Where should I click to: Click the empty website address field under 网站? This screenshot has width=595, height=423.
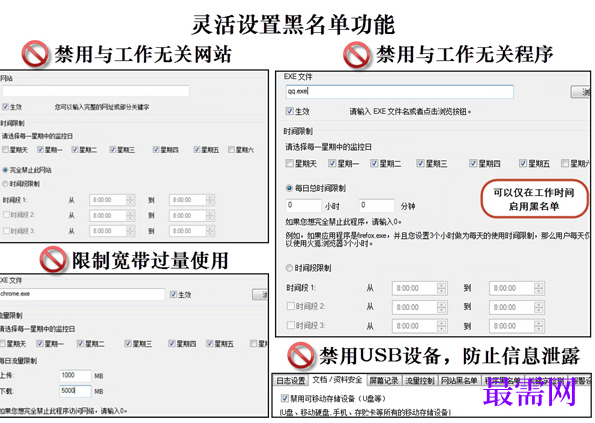(96, 91)
